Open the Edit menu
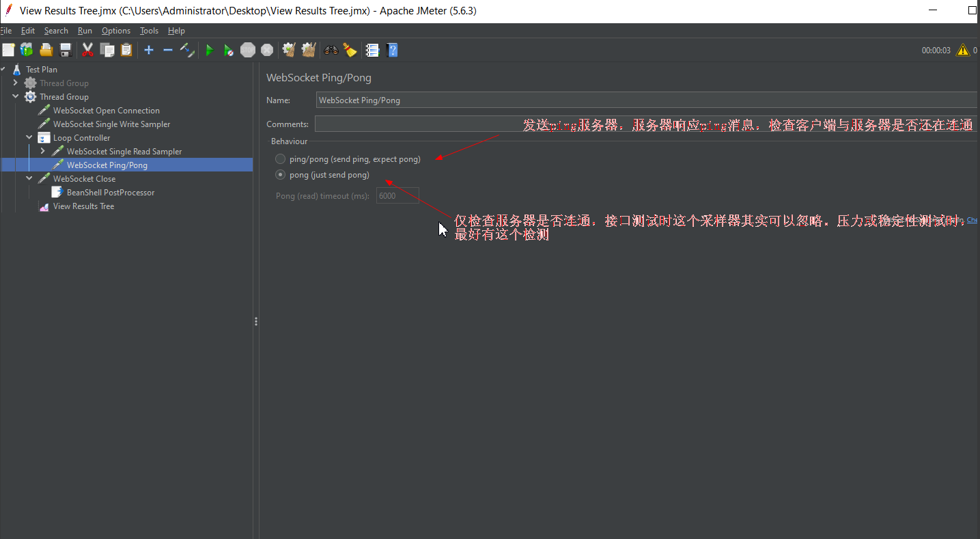The width and height of the screenshot is (980, 539). pyautogui.click(x=28, y=31)
